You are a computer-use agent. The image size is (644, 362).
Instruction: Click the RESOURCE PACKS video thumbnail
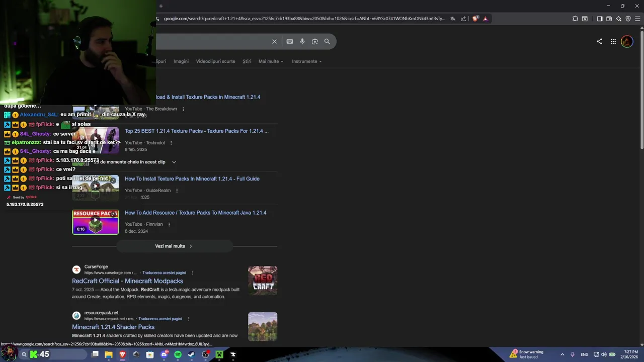(x=95, y=222)
